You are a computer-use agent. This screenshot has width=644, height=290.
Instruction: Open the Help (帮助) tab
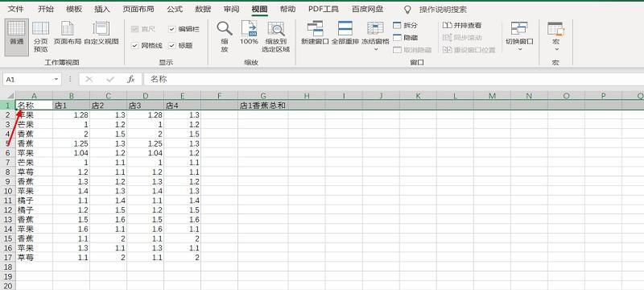click(x=287, y=9)
